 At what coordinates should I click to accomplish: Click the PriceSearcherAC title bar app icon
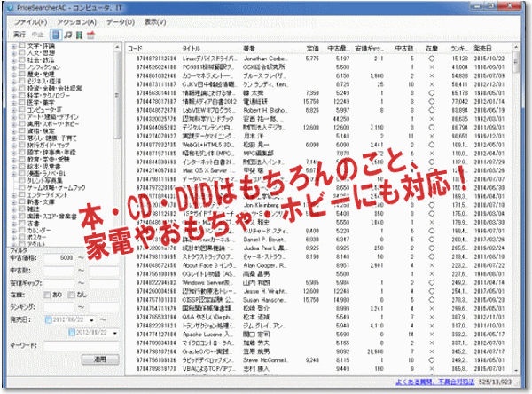[11, 8]
